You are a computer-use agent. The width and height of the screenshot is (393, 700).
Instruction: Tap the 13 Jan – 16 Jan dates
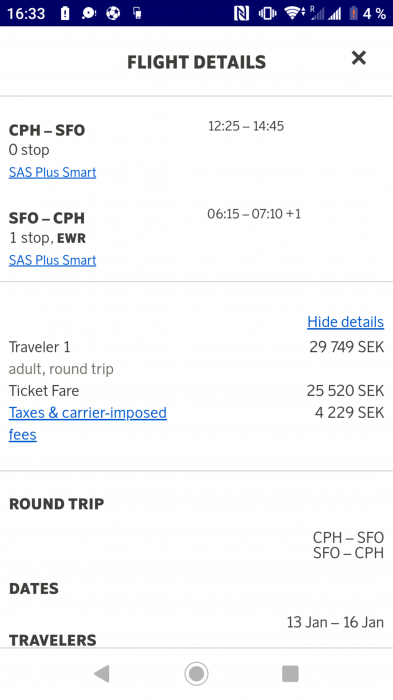335,622
